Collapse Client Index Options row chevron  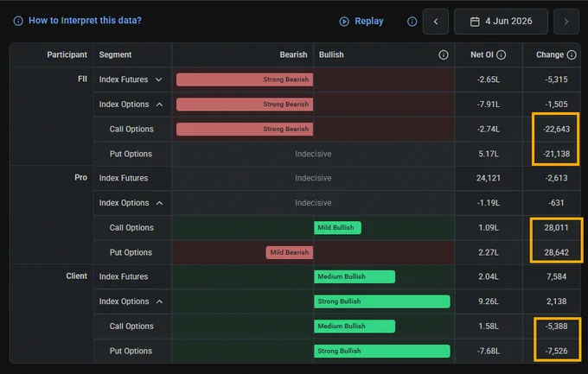point(159,301)
